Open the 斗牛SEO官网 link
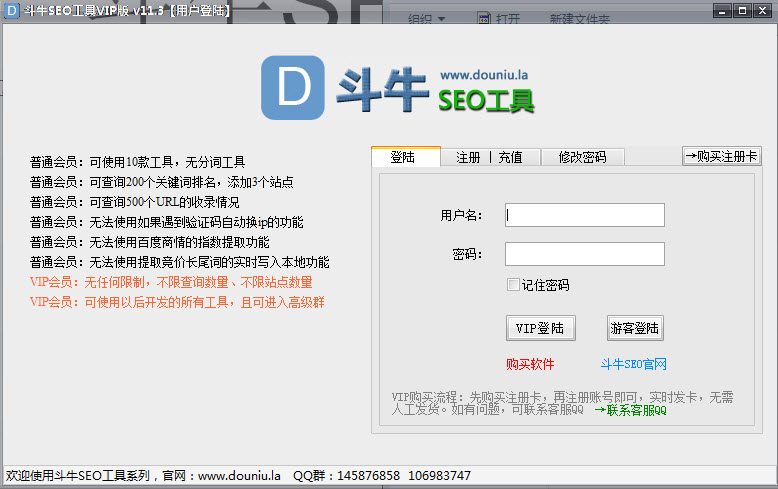The image size is (778, 489). point(633,365)
